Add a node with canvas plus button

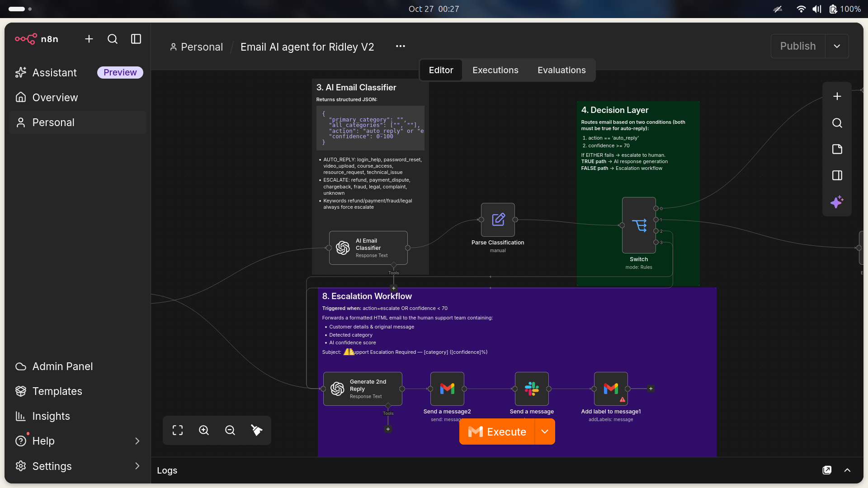pyautogui.click(x=837, y=96)
